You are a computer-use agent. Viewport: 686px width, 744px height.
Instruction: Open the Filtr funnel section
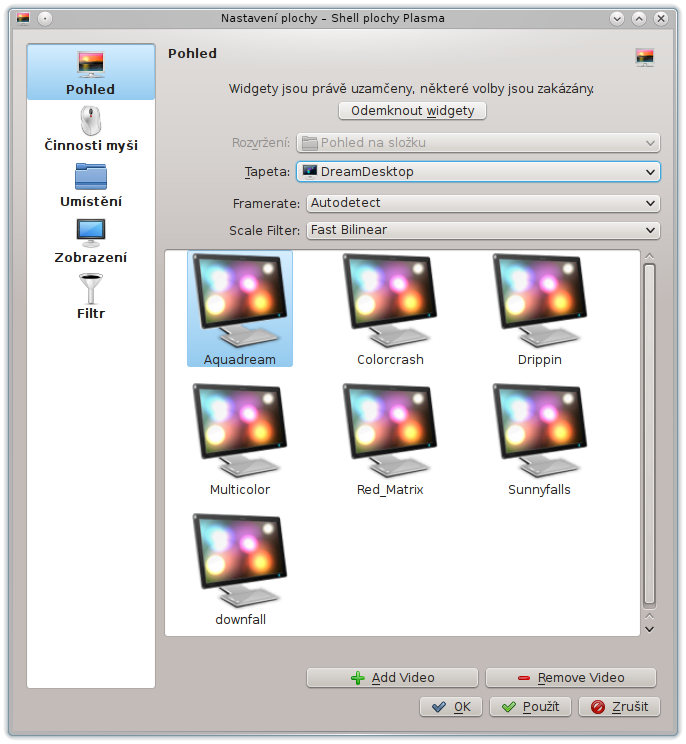(x=91, y=297)
